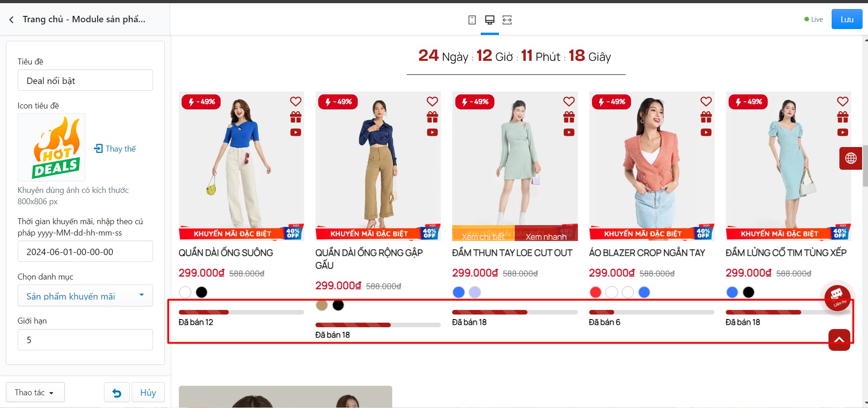868x408 pixels.
Task: Favorite QUẦN DÀI ỐNG SUÔNG with heart
Action: pos(296,102)
